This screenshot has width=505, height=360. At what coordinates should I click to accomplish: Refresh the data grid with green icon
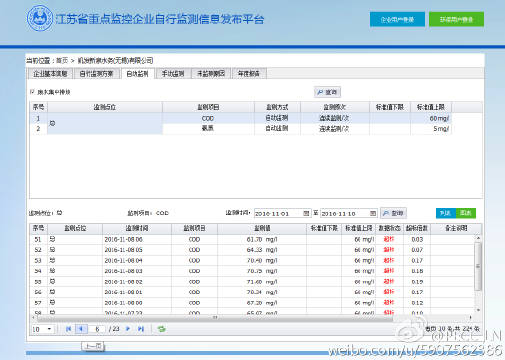(x=162, y=329)
